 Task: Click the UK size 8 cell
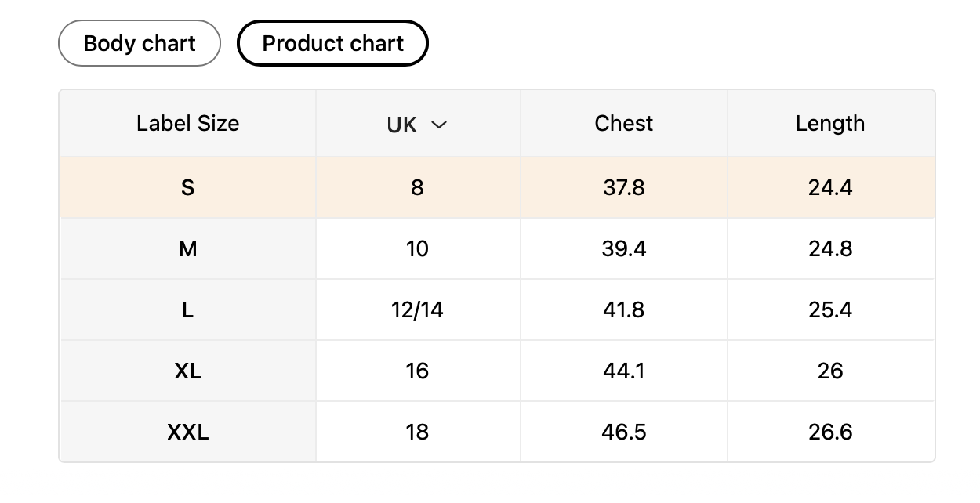pos(417,187)
